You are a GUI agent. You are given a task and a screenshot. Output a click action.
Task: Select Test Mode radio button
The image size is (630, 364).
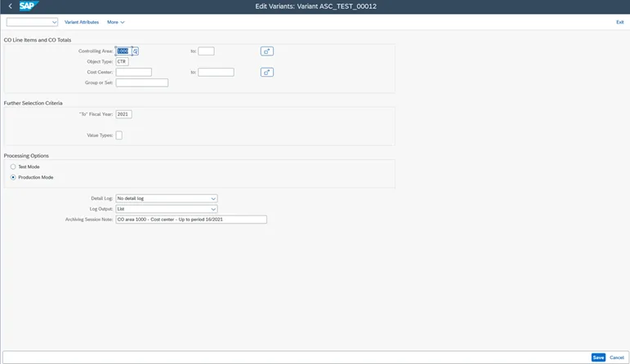[13, 166]
